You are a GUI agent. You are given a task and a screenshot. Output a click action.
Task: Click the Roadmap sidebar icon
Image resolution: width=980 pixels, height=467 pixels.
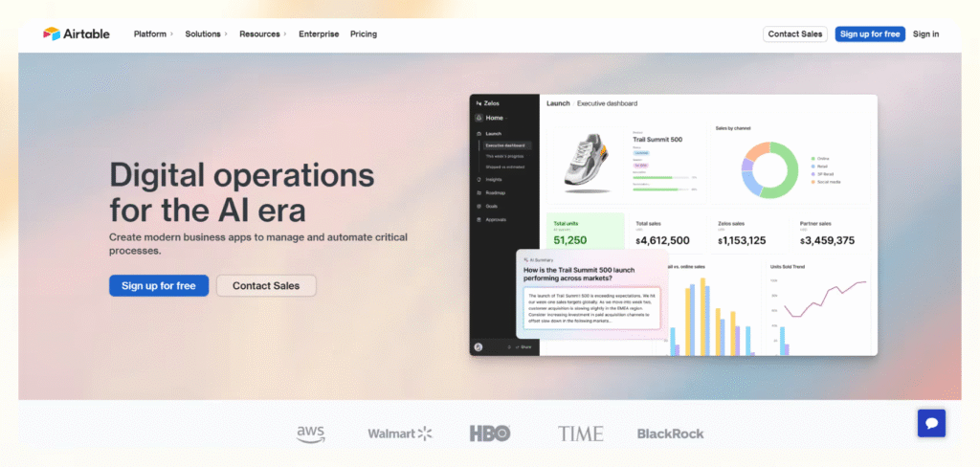point(479,192)
